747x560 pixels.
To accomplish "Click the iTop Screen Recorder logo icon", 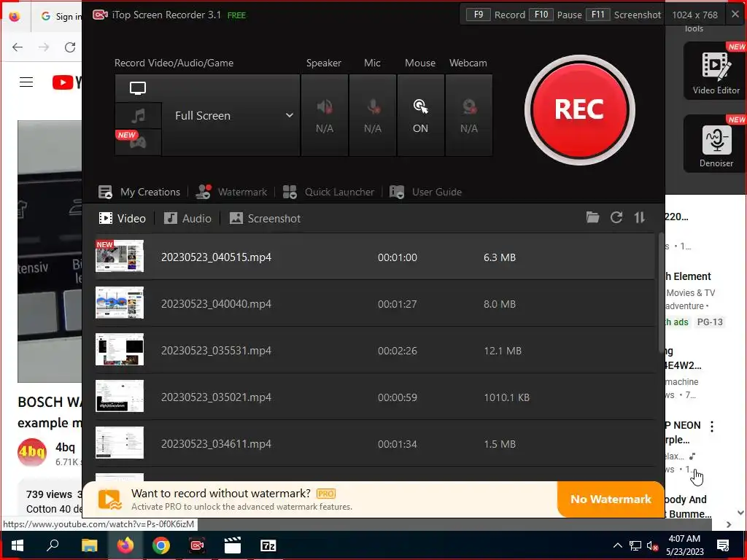I will pos(100,15).
